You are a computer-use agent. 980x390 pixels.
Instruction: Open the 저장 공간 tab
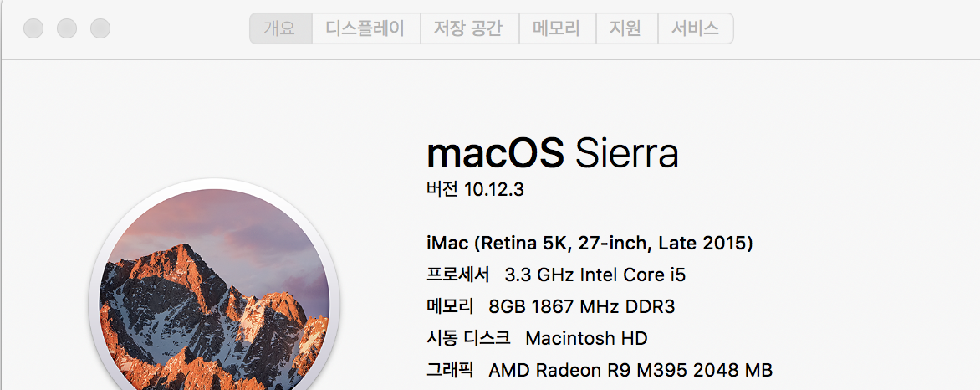pos(468,28)
